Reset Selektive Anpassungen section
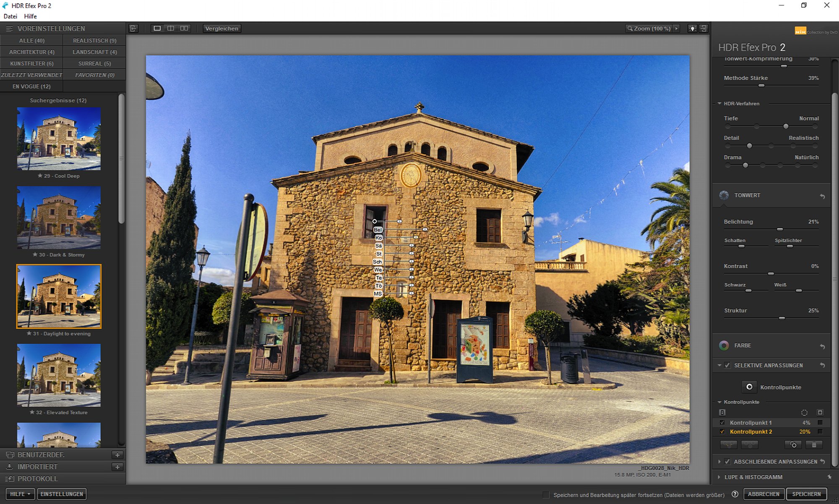This screenshot has width=839, height=504. [x=822, y=366]
